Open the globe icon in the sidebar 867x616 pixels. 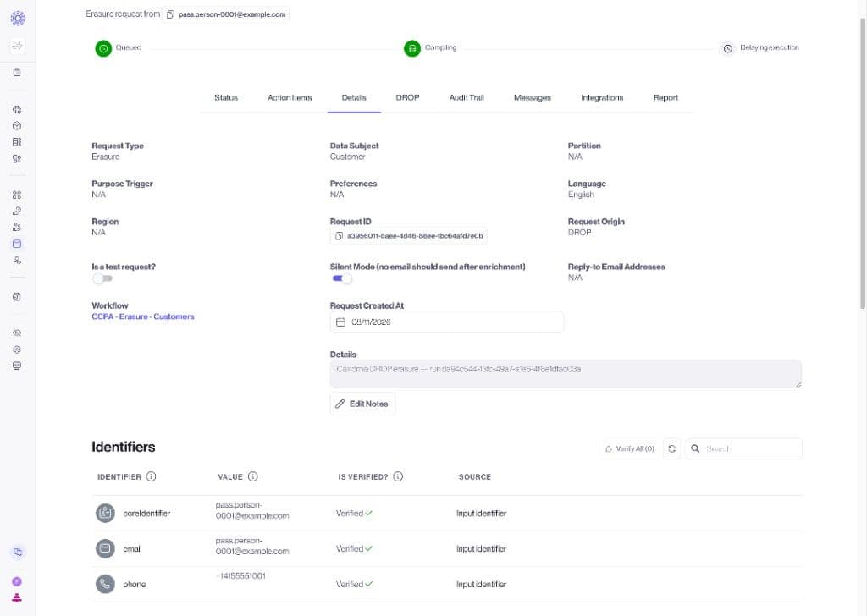[x=17, y=109]
